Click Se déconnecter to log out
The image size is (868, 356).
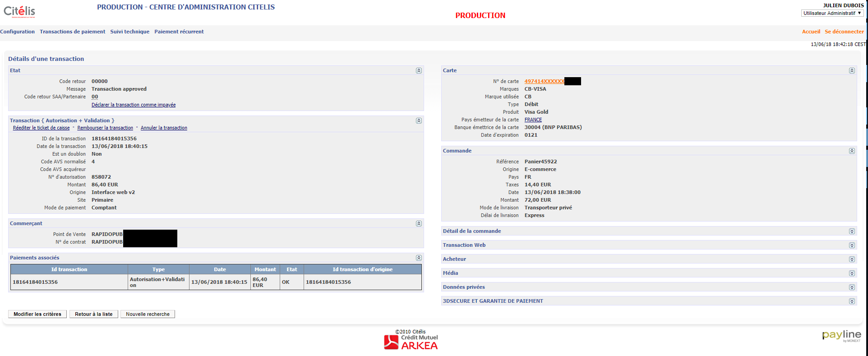point(845,32)
